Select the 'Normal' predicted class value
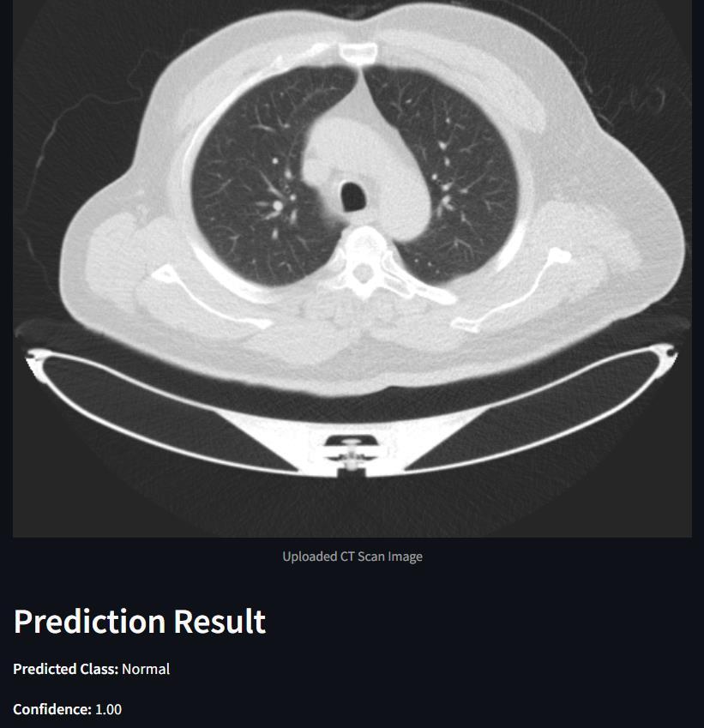 tap(146, 669)
